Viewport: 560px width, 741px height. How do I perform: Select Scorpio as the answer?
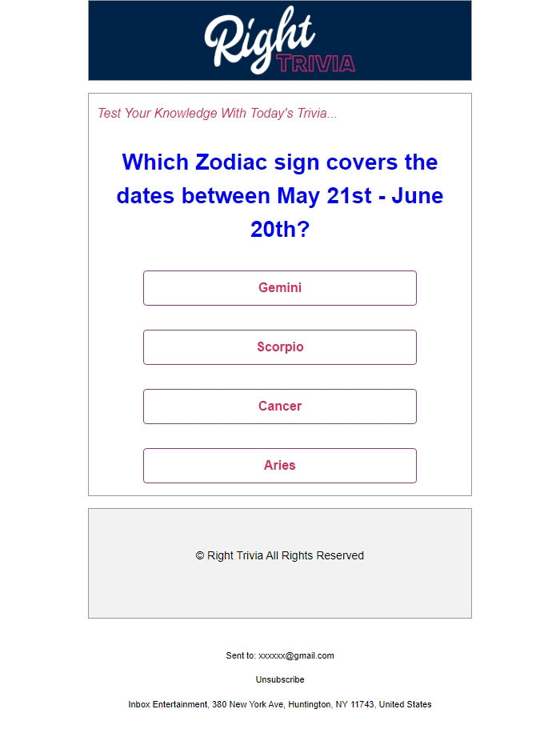pyautogui.click(x=280, y=347)
